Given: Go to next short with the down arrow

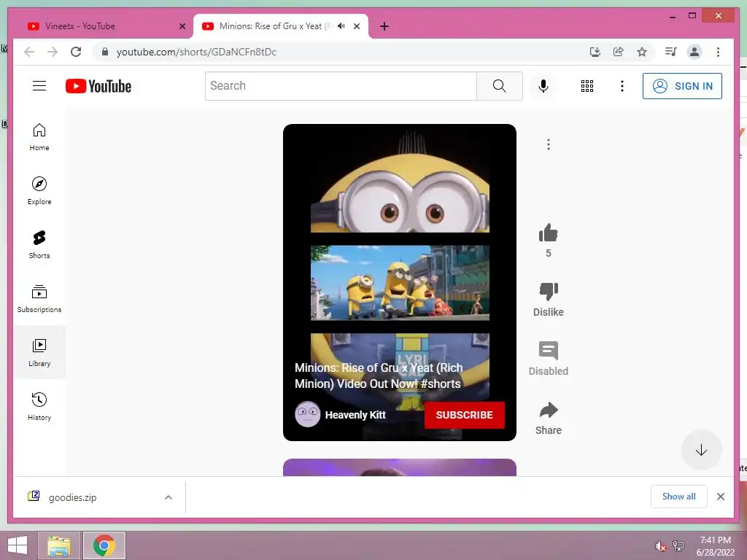Looking at the screenshot, I should pyautogui.click(x=701, y=450).
